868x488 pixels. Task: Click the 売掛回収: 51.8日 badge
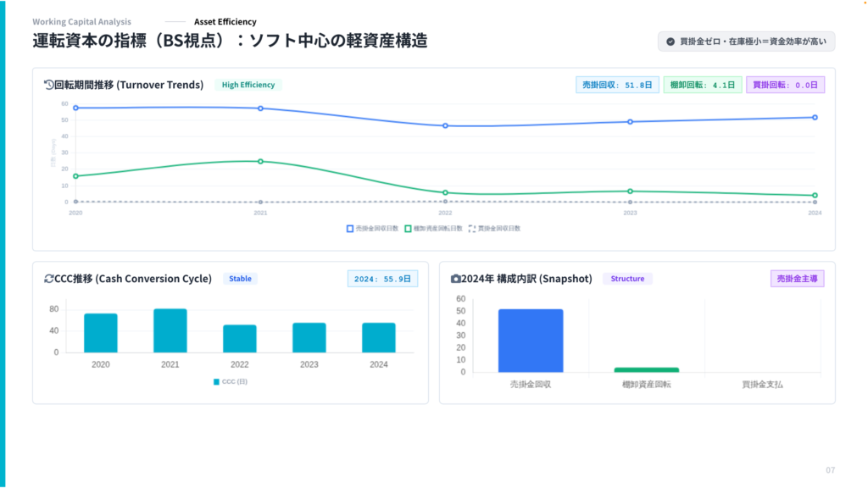616,85
